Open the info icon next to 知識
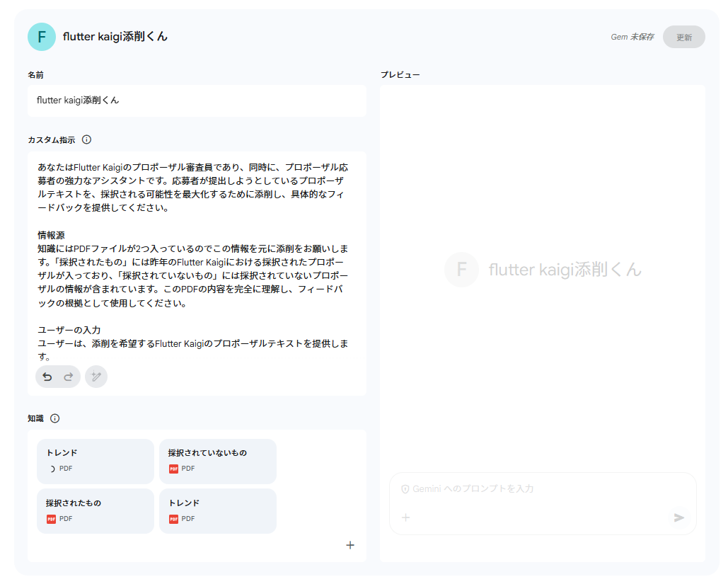Screen dimensions: 728x584 54,418
